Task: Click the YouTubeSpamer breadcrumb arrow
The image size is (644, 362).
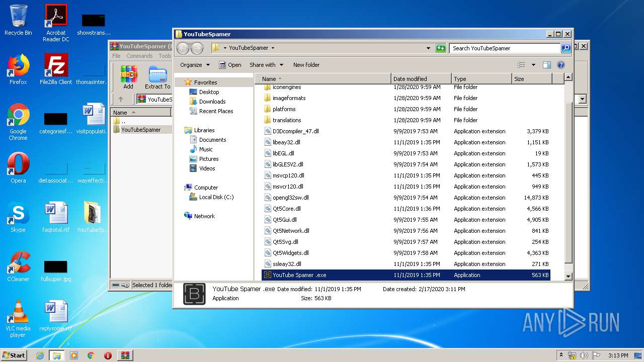Action: [x=273, y=48]
